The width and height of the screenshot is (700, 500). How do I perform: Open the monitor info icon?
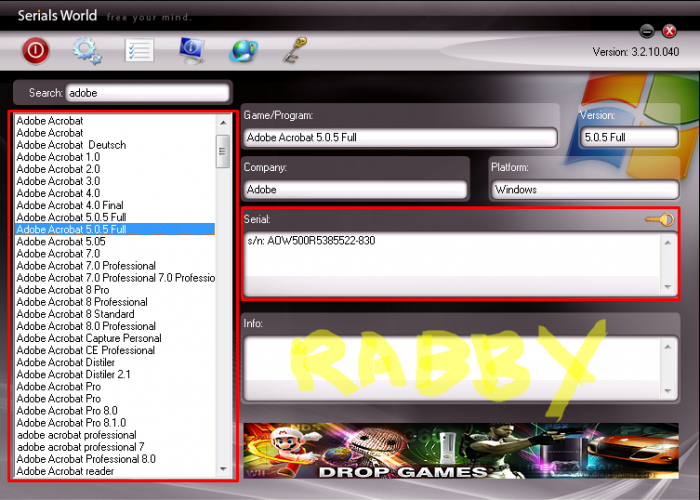coord(192,50)
